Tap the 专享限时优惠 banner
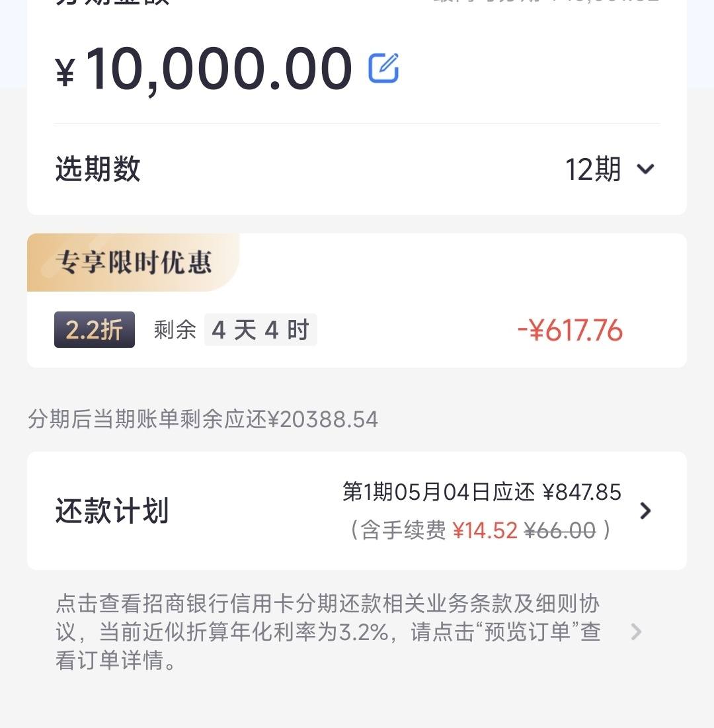 [134, 263]
